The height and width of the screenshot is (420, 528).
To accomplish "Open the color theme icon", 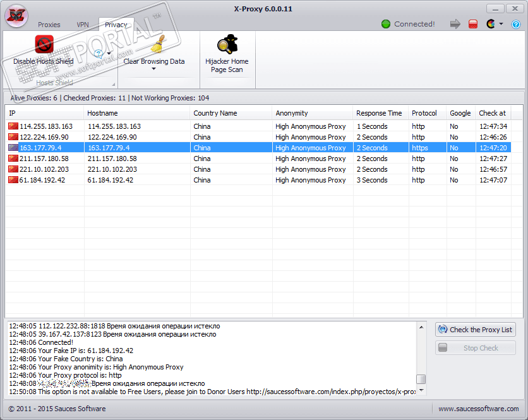I will [x=491, y=24].
